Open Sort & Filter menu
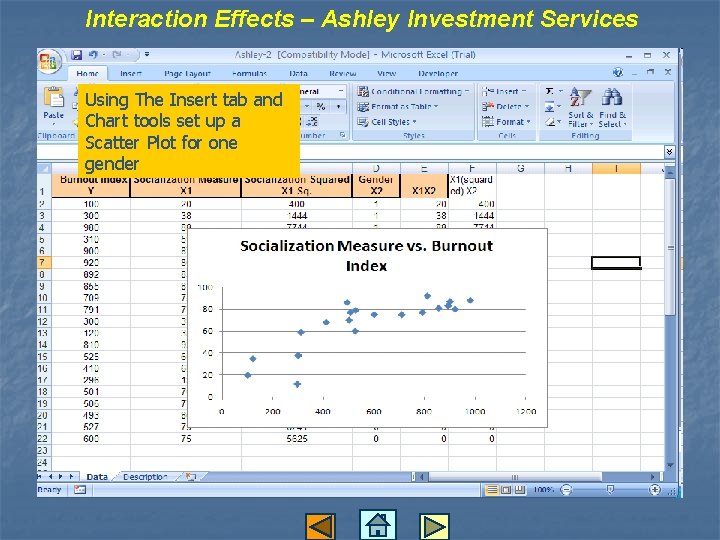The image size is (720, 540). [x=580, y=107]
